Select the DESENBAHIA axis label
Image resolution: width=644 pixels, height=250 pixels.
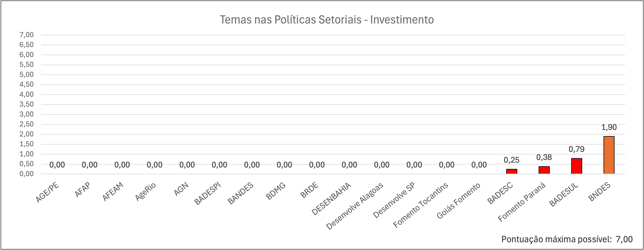332,199
